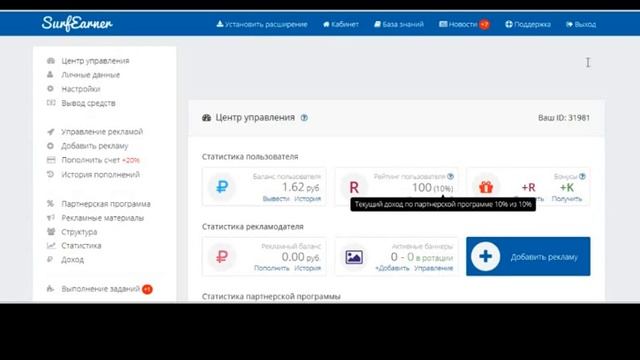The width and height of the screenshot is (640, 360).
Task: Click Пополнить under Рекламный баланс
Action: tap(271, 268)
